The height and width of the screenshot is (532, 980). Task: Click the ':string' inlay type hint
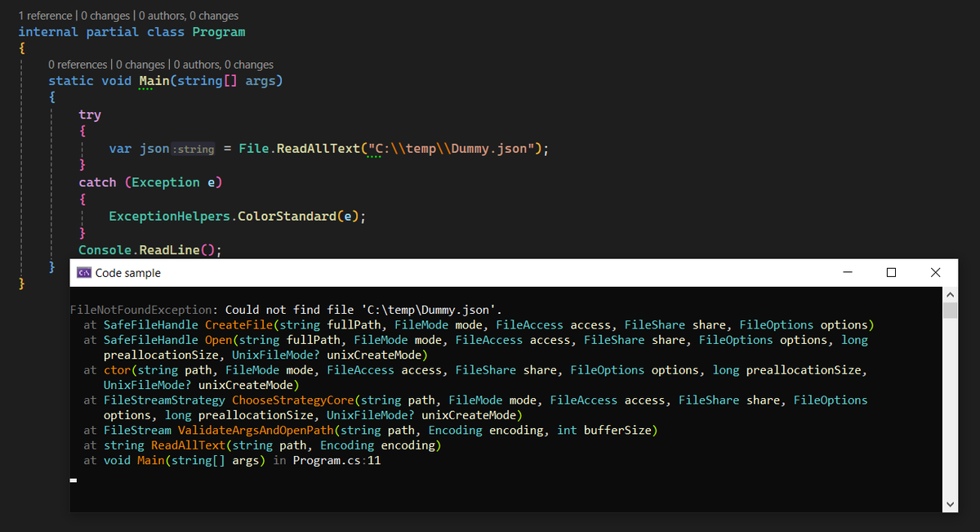click(194, 150)
